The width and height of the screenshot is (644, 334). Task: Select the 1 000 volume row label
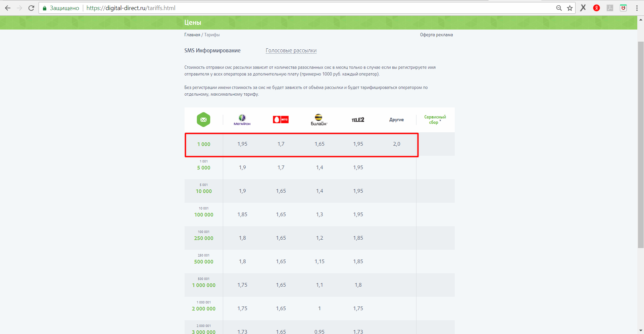coord(204,144)
